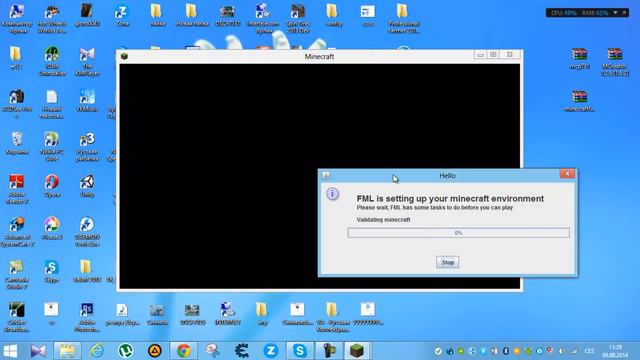Screen dimensions: 640x360
Task: Open uTorrent from the taskbar
Action: [x=125, y=351]
